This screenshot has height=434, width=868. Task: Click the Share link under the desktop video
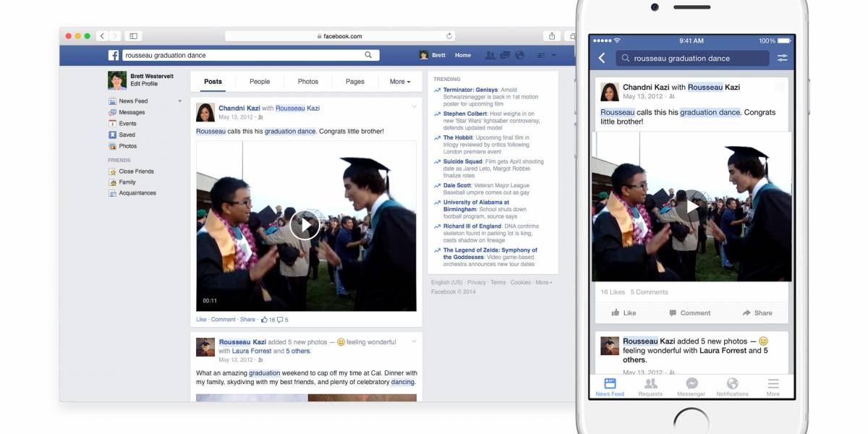pyautogui.click(x=247, y=319)
